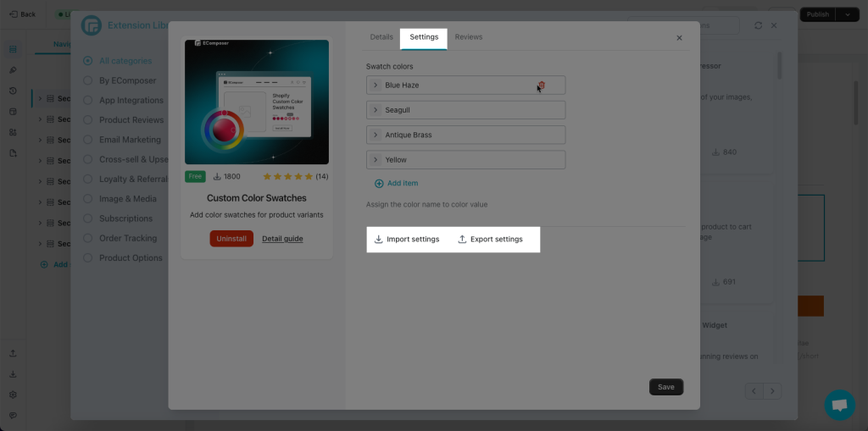Open the live chat bubble icon
Screen dimensions: 868x431
[x=840, y=405]
